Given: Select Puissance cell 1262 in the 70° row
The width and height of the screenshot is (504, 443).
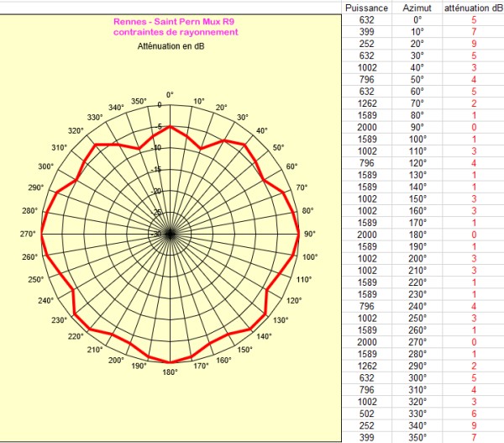Looking at the screenshot, I should click(x=367, y=103).
